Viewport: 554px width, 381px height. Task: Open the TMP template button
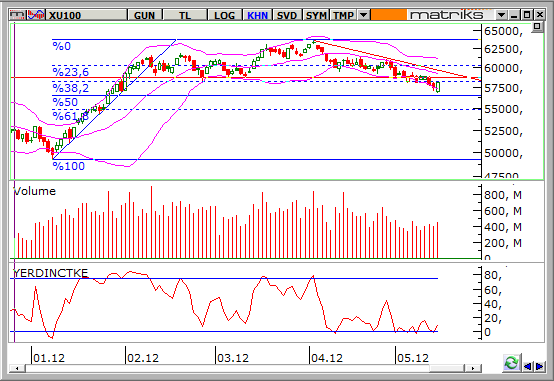(343, 15)
